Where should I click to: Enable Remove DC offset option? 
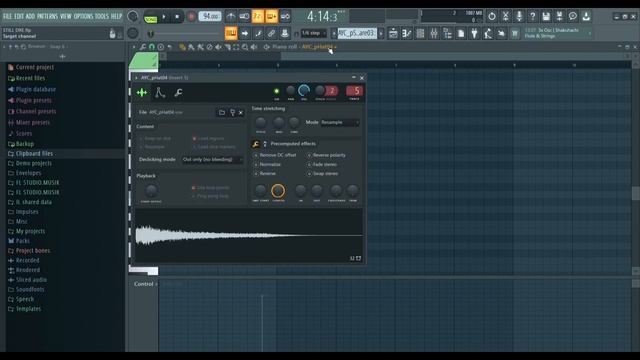tap(256, 156)
